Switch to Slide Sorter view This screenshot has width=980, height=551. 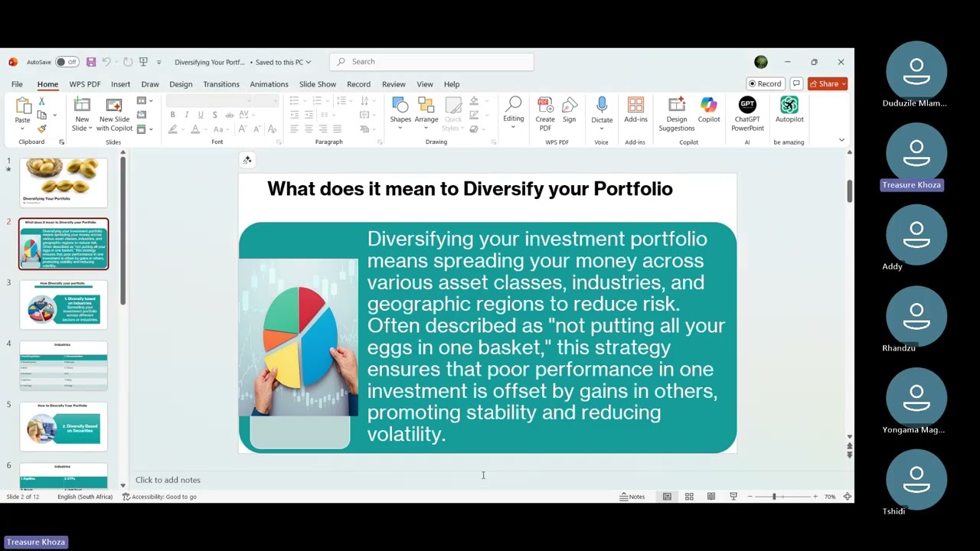[689, 497]
